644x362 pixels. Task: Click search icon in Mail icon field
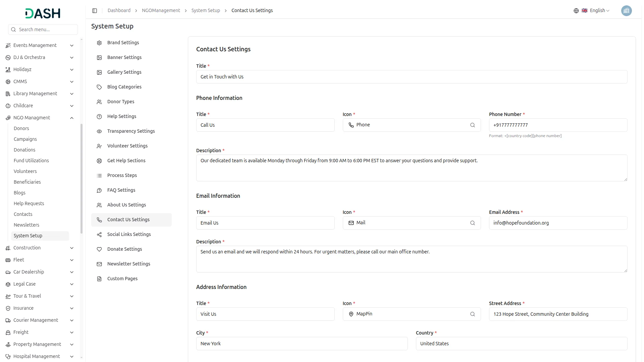pos(472,223)
